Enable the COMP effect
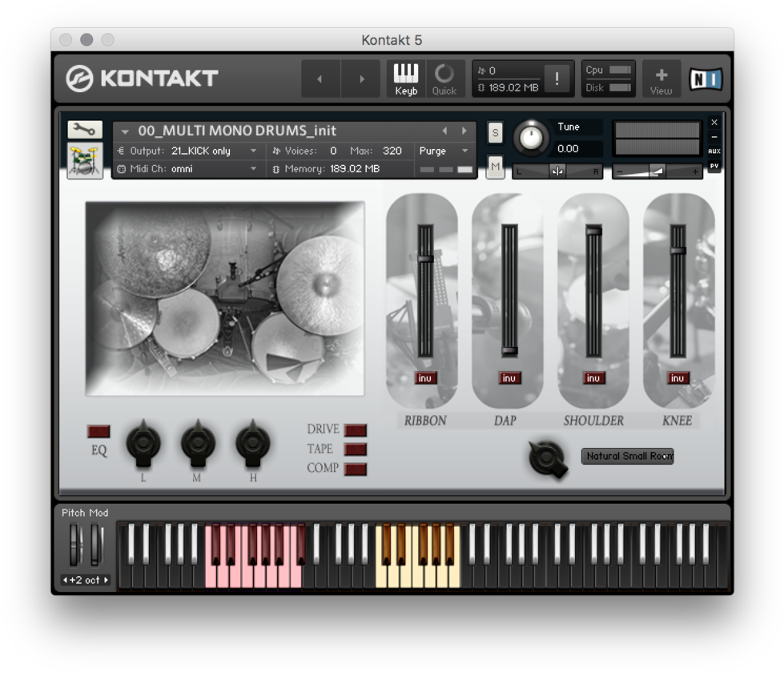 point(356,469)
